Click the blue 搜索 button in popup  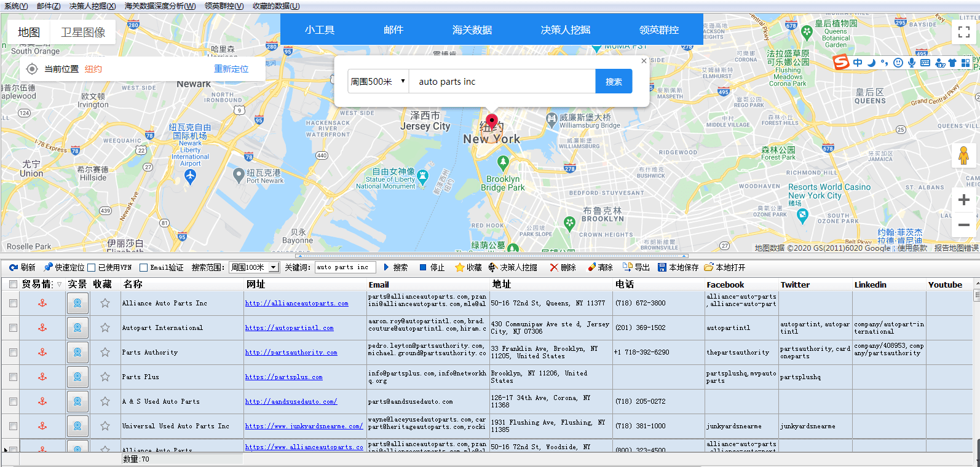614,81
